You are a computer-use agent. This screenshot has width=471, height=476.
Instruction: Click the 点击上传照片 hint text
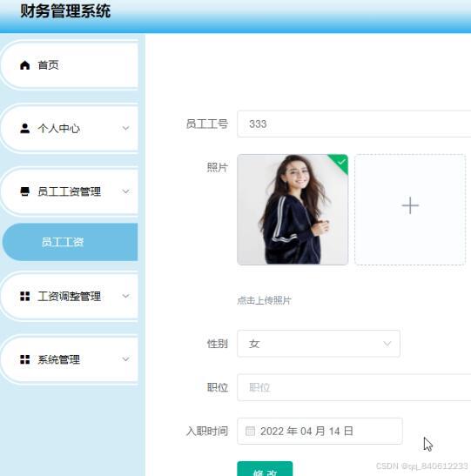click(264, 300)
